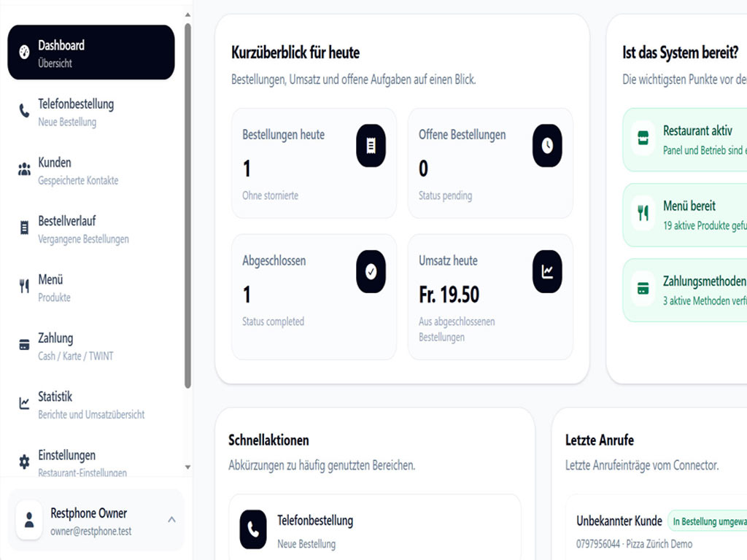The image size is (747, 560).
Task: Expand the Restphone Owner account chevron
Action: click(x=171, y=519)
